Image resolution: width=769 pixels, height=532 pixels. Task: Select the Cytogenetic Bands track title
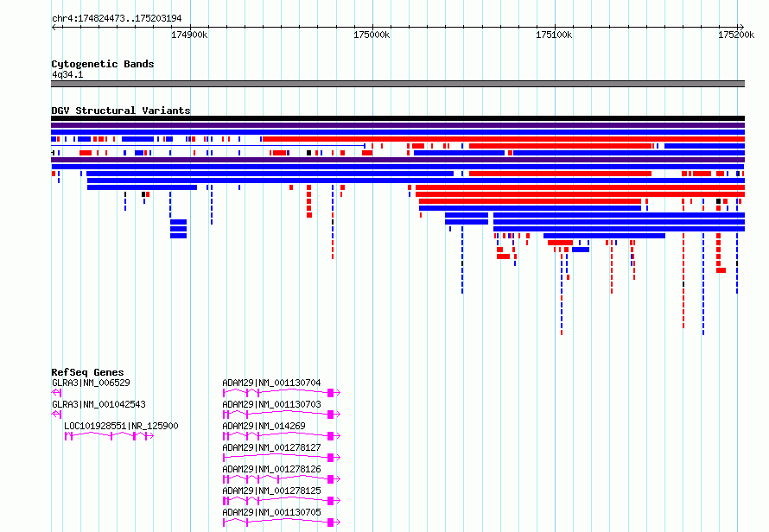coord(103,64)
